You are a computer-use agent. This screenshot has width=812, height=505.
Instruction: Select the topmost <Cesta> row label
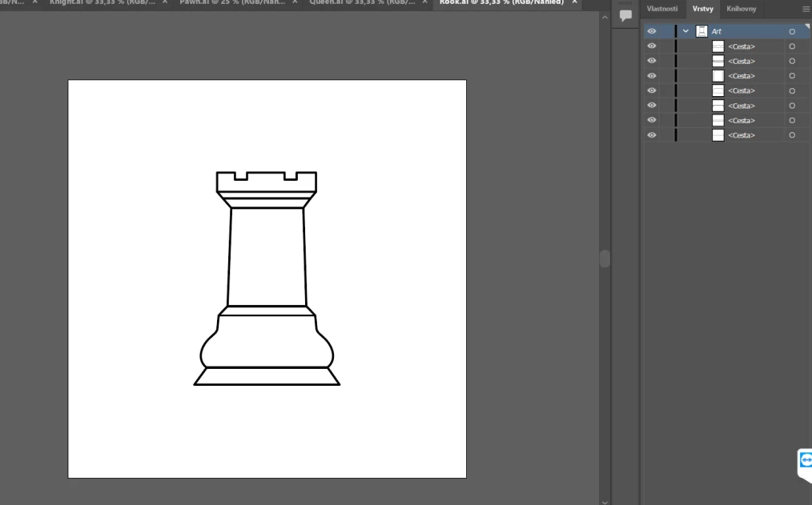click(741, 46)
